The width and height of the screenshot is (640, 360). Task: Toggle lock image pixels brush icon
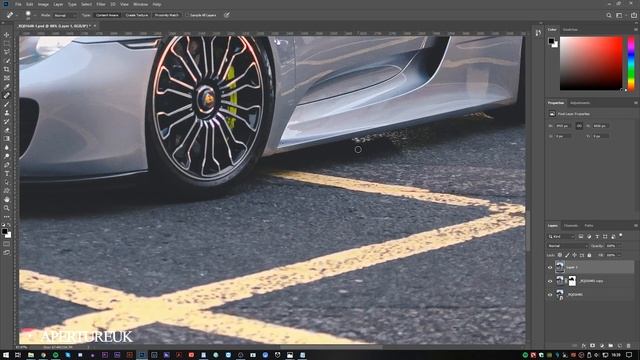click(x=567, y=255)
